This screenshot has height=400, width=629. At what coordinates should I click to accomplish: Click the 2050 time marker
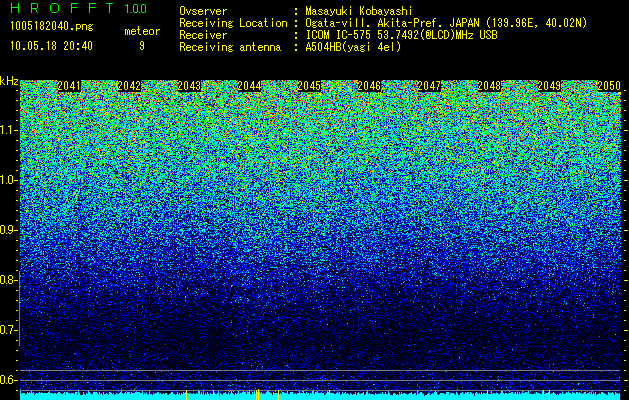[609, 86]
